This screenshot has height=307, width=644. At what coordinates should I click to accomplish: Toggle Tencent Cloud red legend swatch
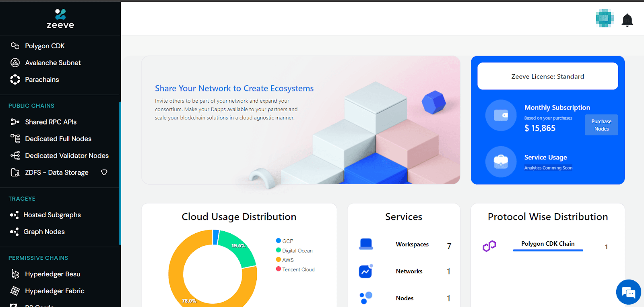pyautogui.click(x=278, y=269)
